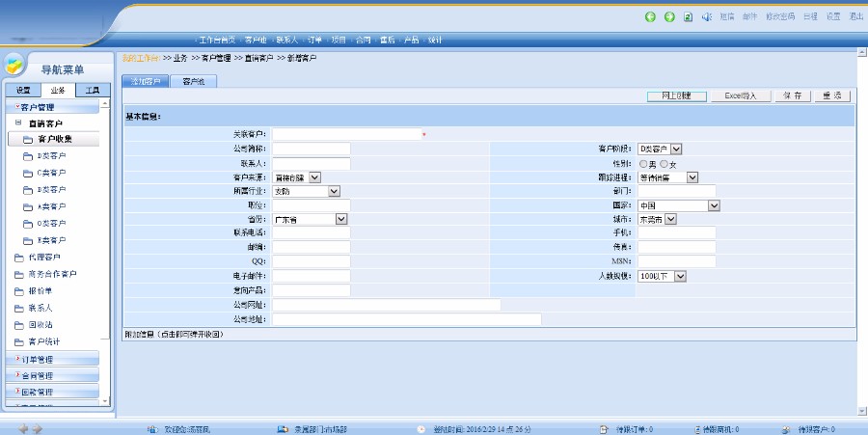This screenshot has width=868, height=435.
Task: Click the welcome user icon in status bar
Action: [152, 429]
